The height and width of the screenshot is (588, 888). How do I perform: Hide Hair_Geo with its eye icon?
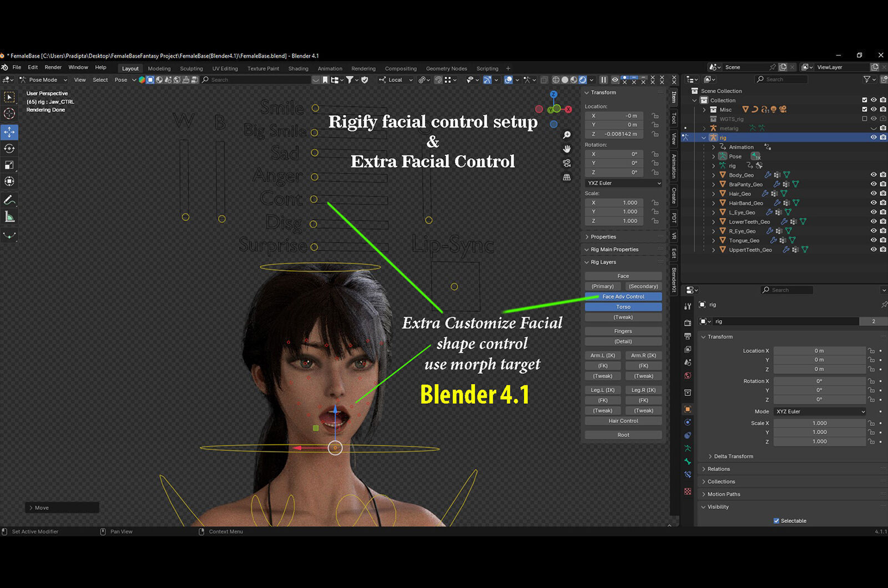(x=874, y=194)
